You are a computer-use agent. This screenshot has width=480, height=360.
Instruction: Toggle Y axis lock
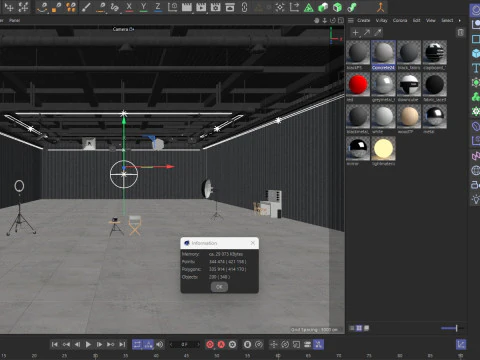tap(143, 7)
